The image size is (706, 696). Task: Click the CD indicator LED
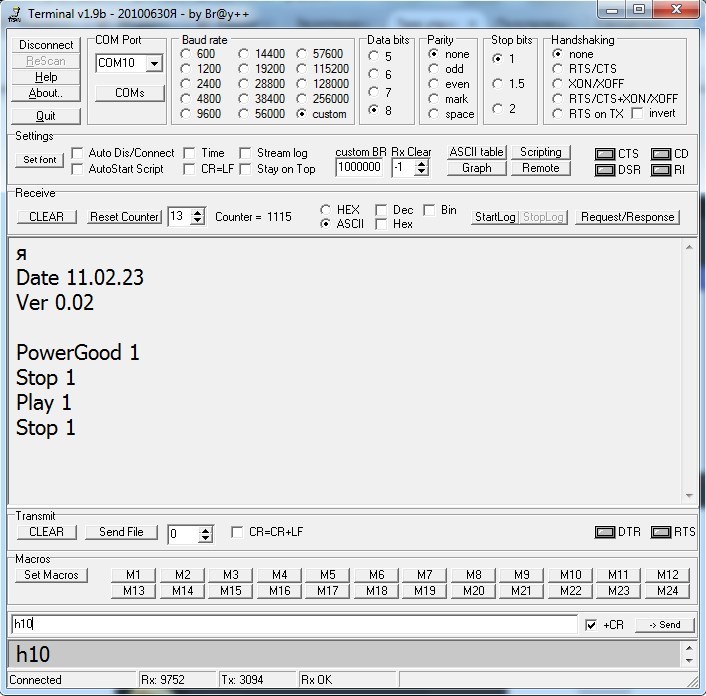[661, 154]
